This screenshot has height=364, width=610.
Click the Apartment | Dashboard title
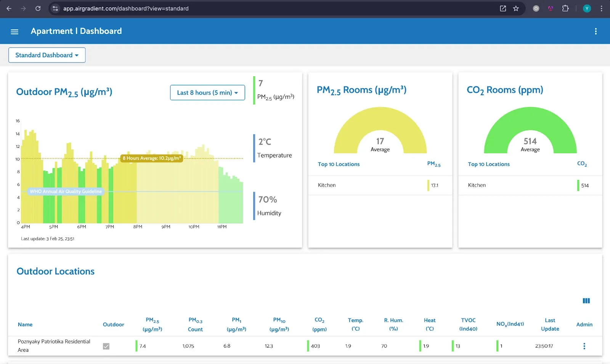76,31
